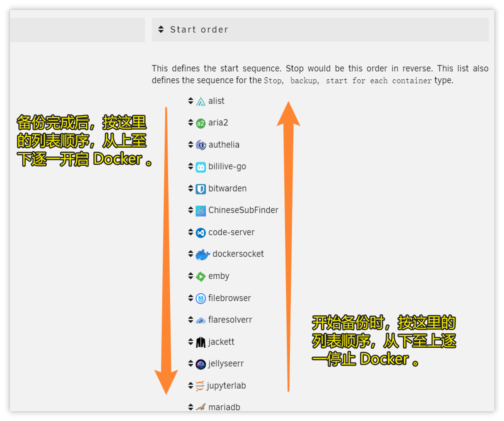Grab the sort handle for jellyseerr

click(x=191, y=363)
